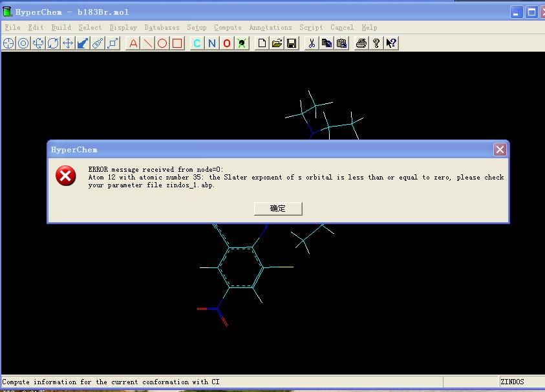This screenshot has height=392, width=545.
Task: Activate the Translate (move) tool
Action: (68, 43)
